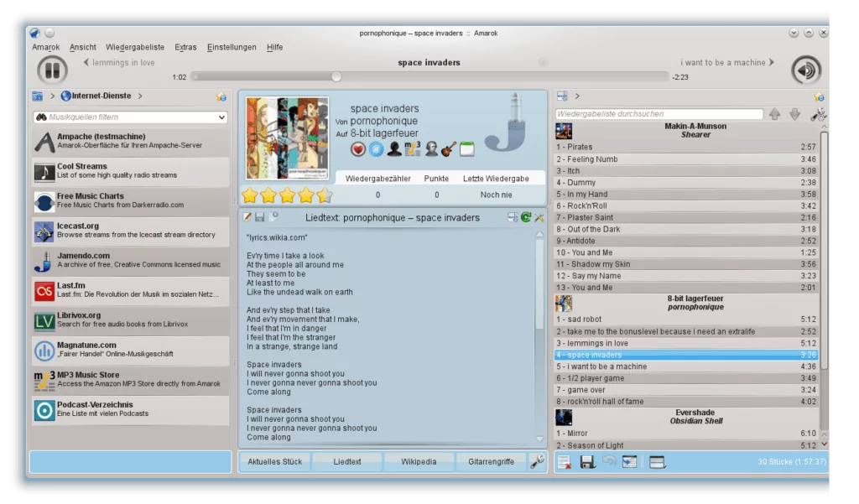Switch to the Aktuelles Stück applet
The image size is (859, 504).
[275, 462]
